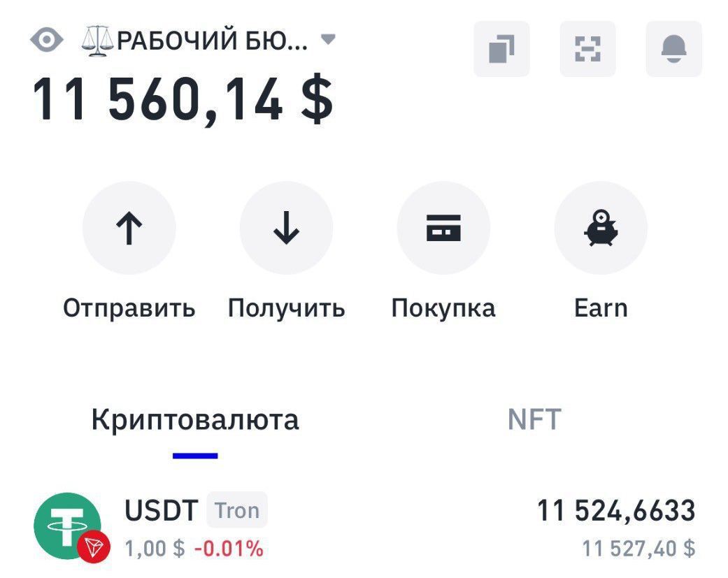Switch to the Криптовалюта tab
The height and width of the screenshot is (578, 728).
[195, 419]
